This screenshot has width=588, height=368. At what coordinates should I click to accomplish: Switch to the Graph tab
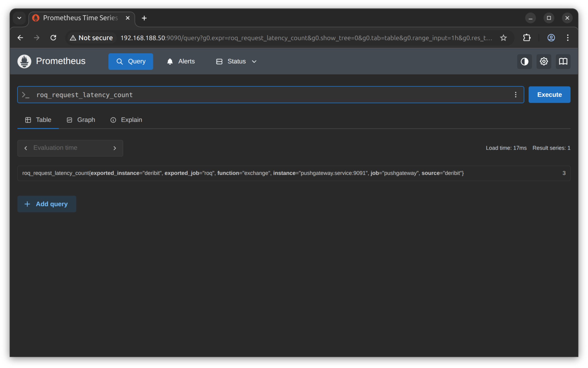[x=81, y=120]
